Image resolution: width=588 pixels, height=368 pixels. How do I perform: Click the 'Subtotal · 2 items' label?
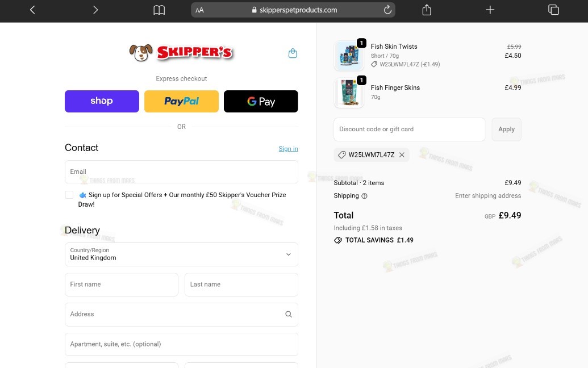click(359, 183)
